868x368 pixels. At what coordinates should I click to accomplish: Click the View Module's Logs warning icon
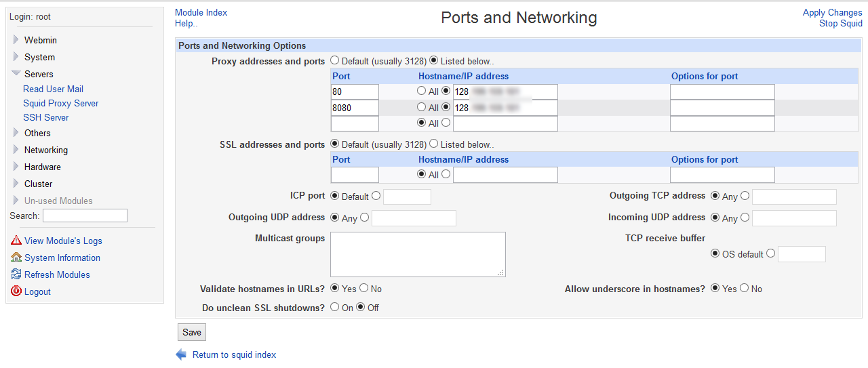[16, 241]
